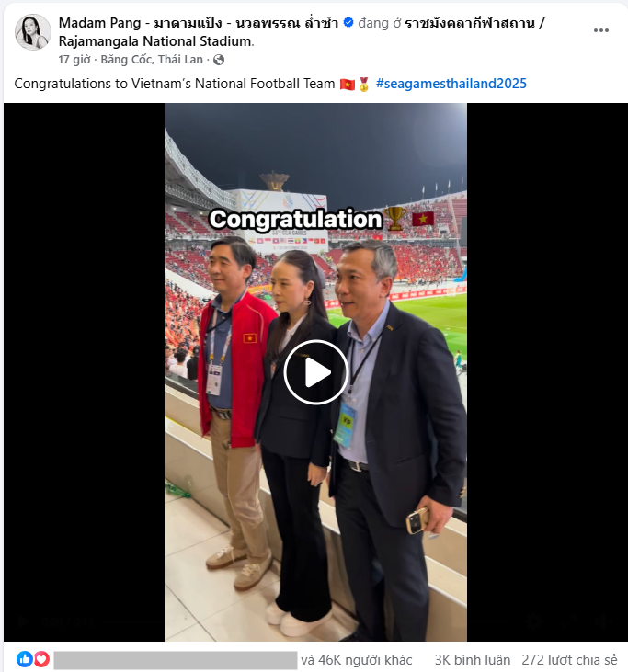The image size is (628, 672).
Task: Open the Madam Pang page name link
Action: coord(198,23)
